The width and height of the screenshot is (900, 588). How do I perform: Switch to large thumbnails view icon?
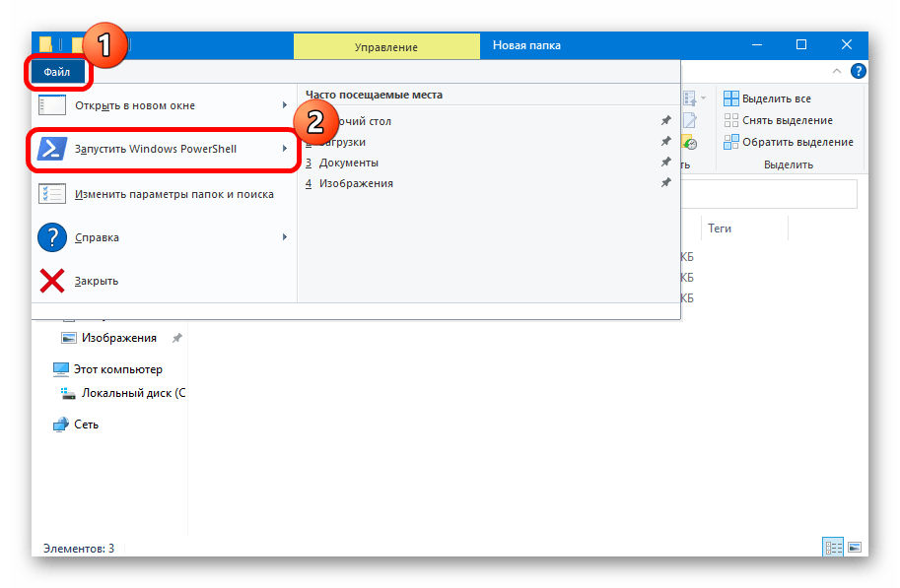tap(855, 548)
